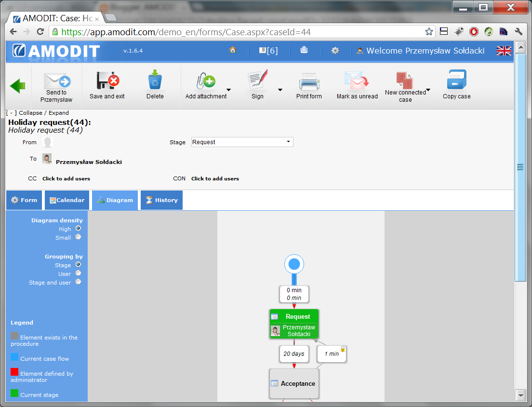
Task: Click the Delete trash icon
Action: pyautogui.click(x=154, y=81)
